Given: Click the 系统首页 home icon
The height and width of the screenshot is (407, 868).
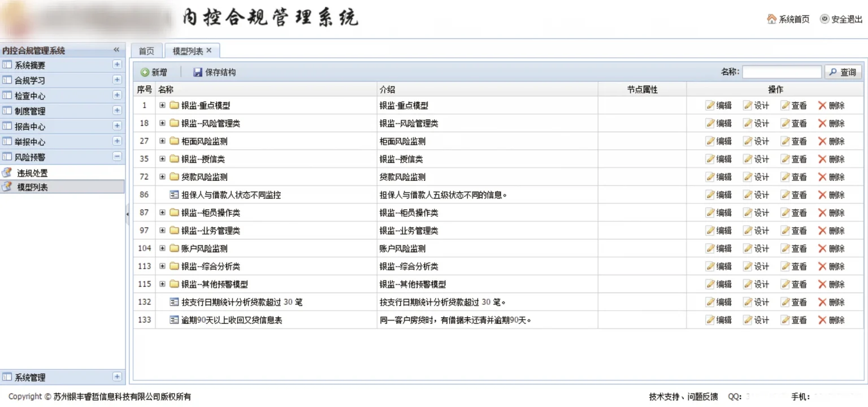Looking at the screenshot, I should [x=771, y=19].
